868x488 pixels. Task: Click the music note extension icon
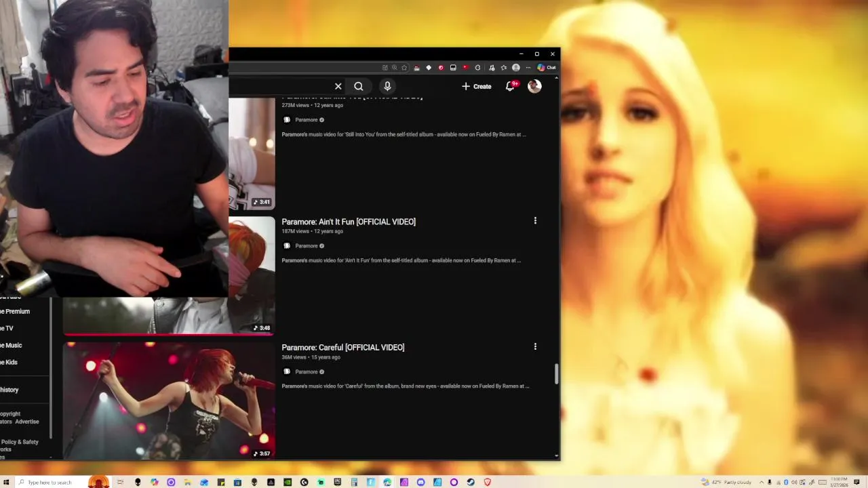tap(491, 68)
